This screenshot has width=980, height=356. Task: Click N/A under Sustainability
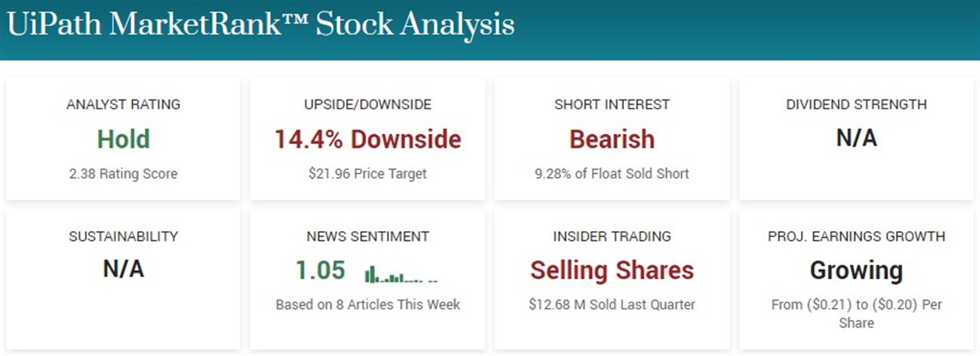[123, 269]
